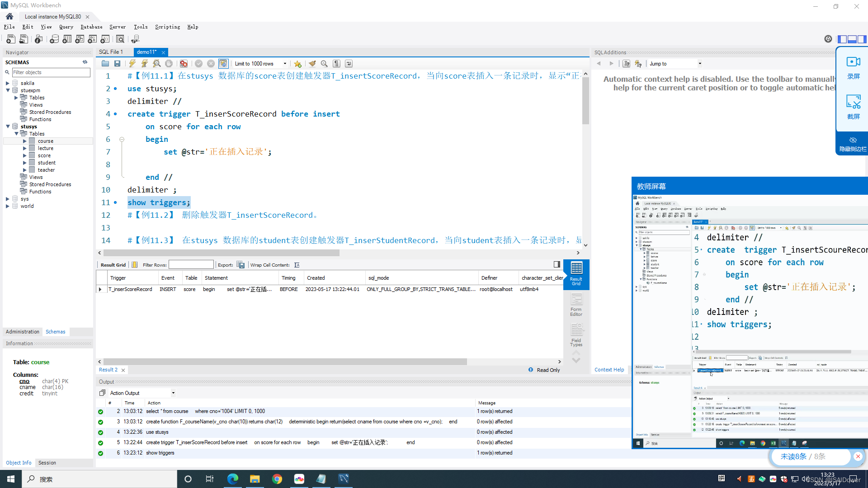
Task: Open the Action Output dropdown
Action: tap(173, 393)
